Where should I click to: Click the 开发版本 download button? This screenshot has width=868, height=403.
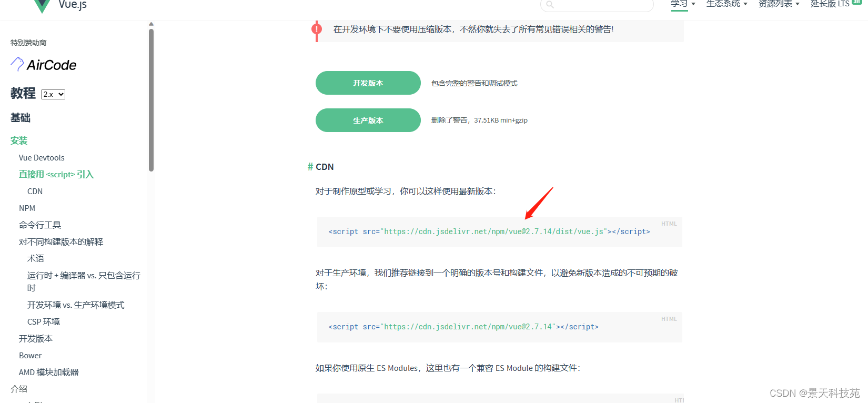(x=368, y=83)
